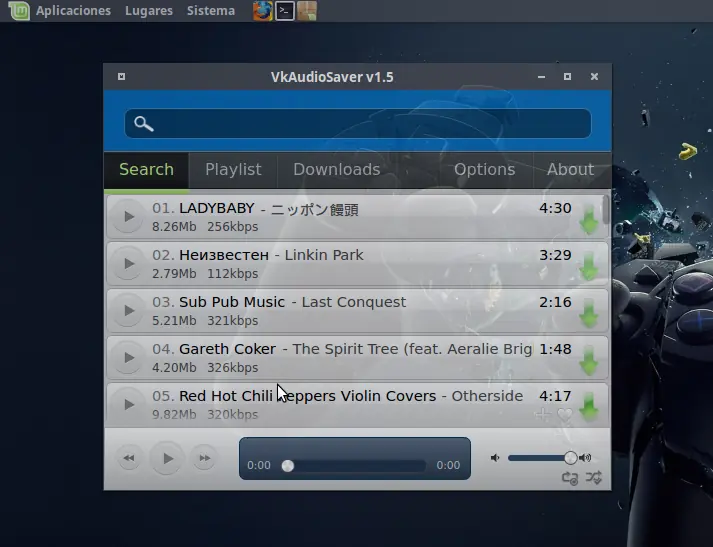Open the Playlist tab
Screen dimensions: 713x547
pyautogui.click(x=233, y=170)
